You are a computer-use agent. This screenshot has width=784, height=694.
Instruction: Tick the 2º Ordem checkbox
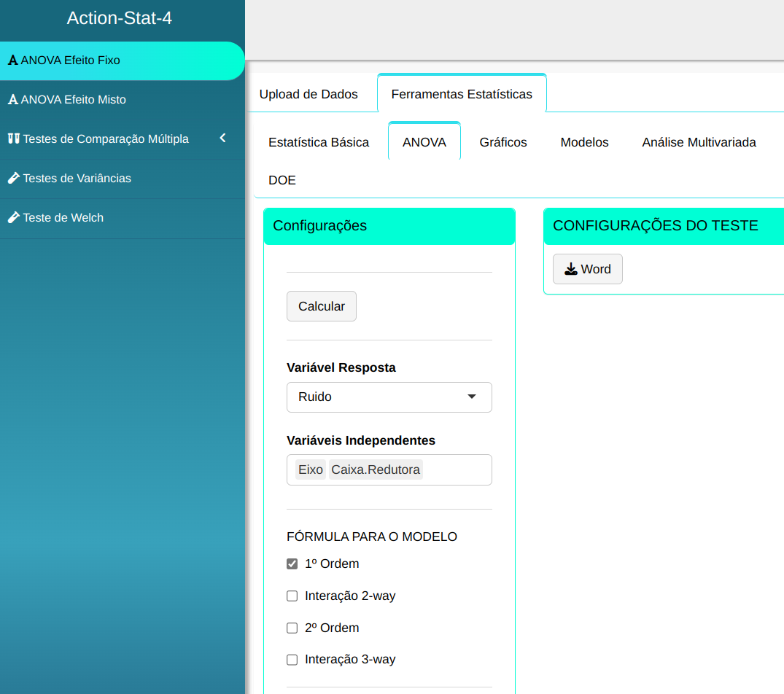click(292, 628)
